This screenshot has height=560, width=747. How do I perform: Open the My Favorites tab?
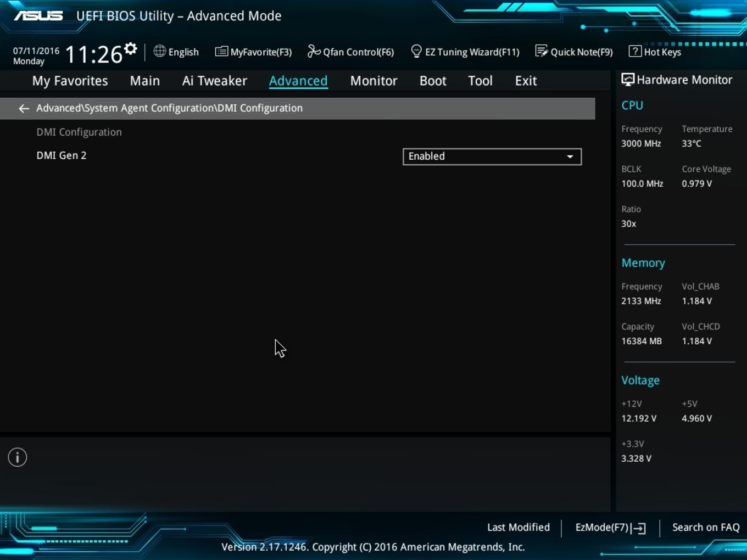pos(70,81)
